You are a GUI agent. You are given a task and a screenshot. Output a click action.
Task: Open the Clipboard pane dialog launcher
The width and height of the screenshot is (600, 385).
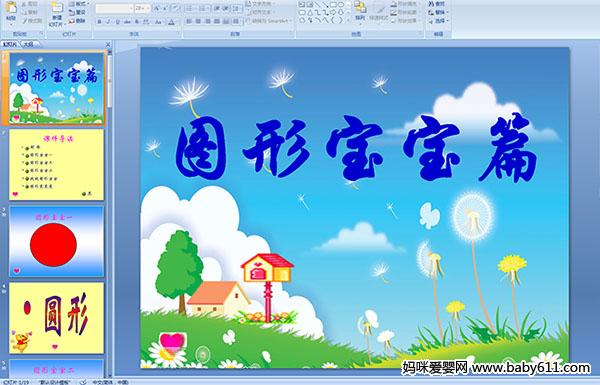point(41,34)
